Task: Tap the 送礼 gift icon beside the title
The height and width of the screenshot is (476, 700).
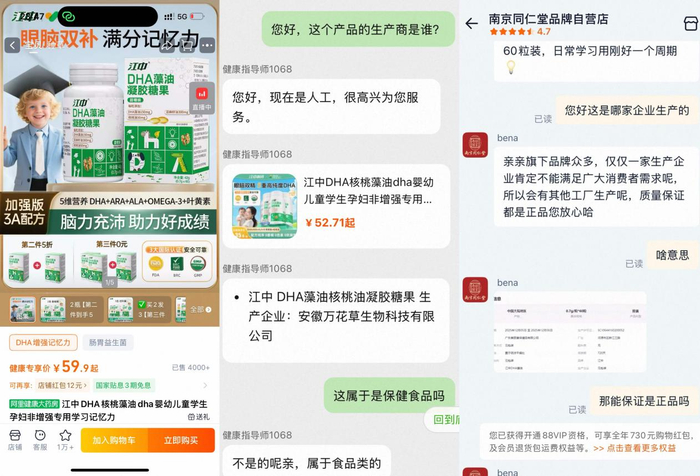Action: [199, 417]
